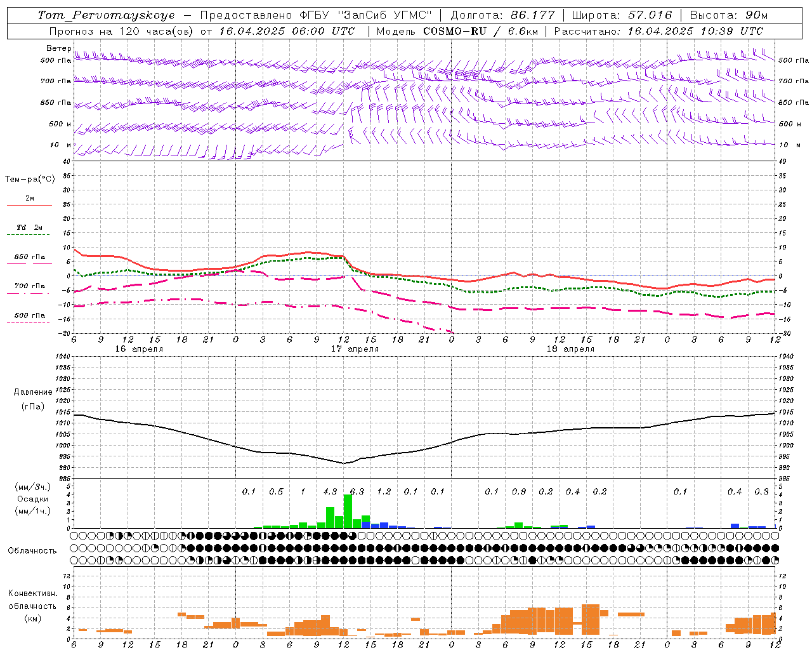
Task: Click the 'Прогноз на 120 часа(ов)' forecast text
Action: [x=121, y=31]
